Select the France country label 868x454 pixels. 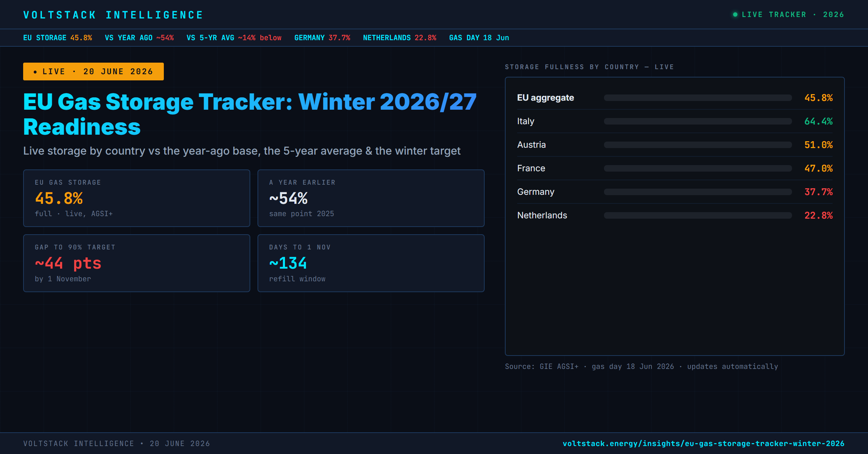(531, 168)
